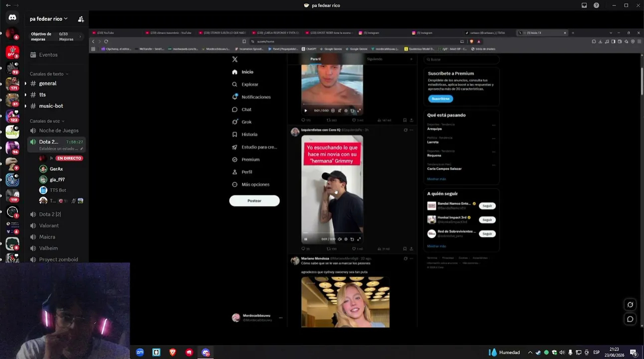Reload the streamed browser page
The width and height of the screenshot is (644, 359).
106,41
